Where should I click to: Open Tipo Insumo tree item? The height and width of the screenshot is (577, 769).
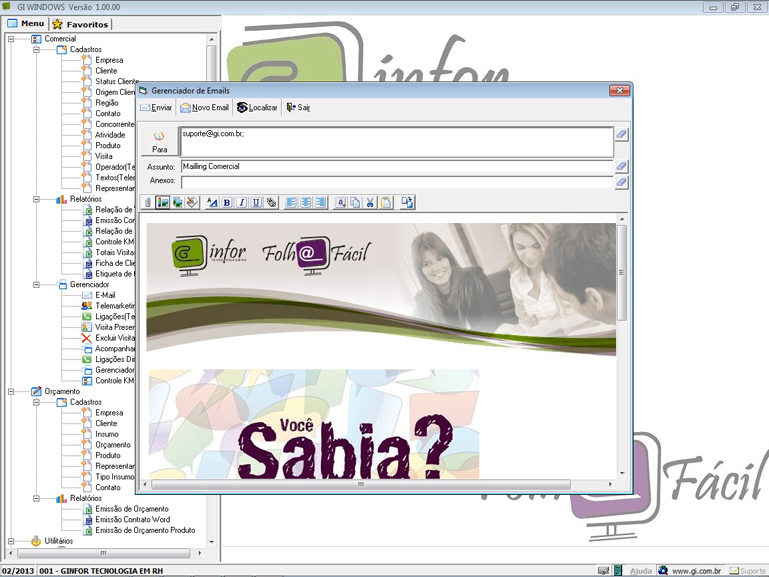coord(114,477)
